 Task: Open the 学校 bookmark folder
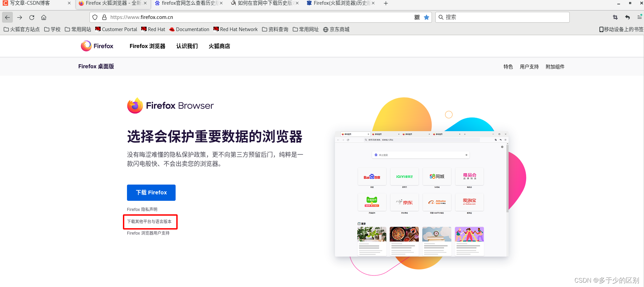click(52, 29)
